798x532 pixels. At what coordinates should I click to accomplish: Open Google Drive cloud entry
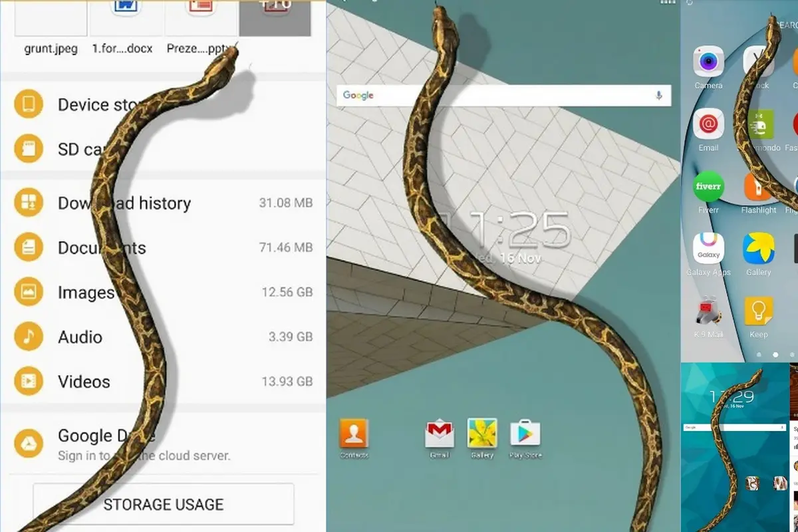[163, 444]
